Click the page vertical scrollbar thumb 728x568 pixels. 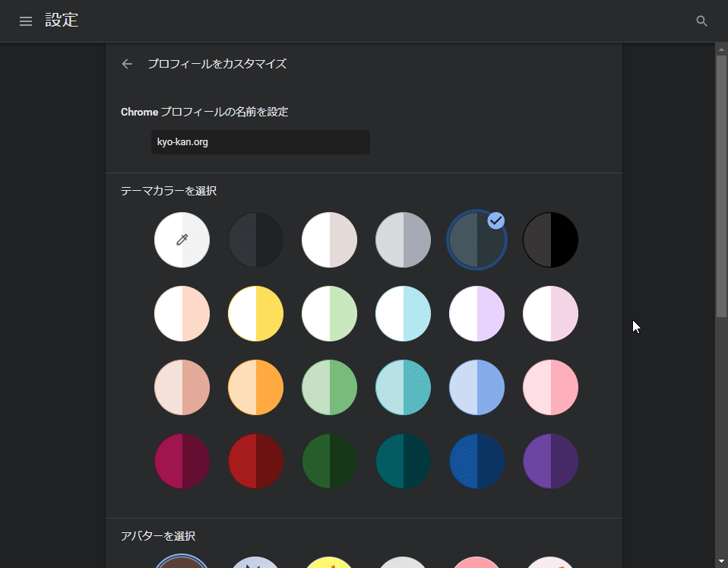[x=721, y=186]
